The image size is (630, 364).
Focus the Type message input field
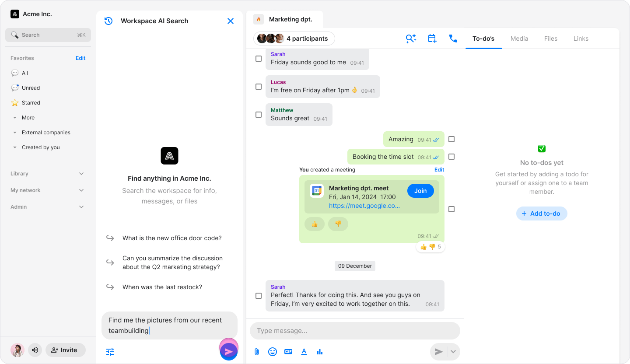(x=355, y=331)
